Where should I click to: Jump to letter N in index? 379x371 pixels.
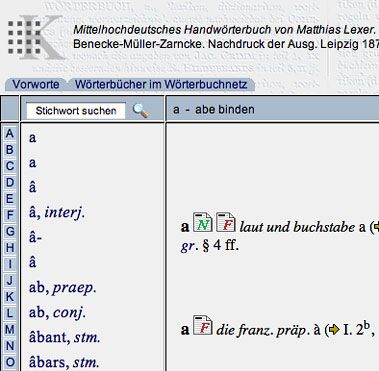[x=10, y=346]
